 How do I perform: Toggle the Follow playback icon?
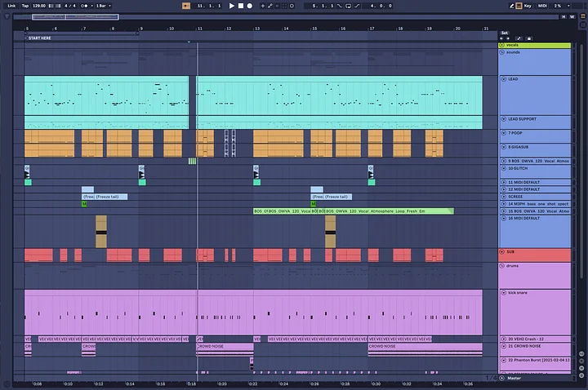[x=186, y=6]
